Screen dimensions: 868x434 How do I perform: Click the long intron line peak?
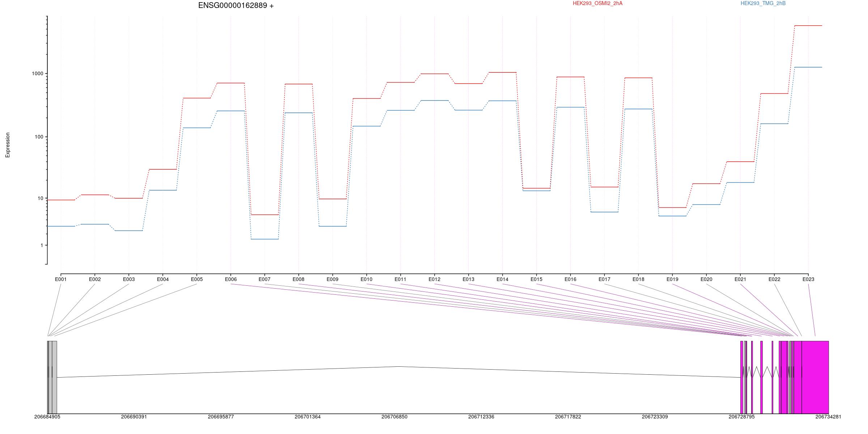point(399,366)
